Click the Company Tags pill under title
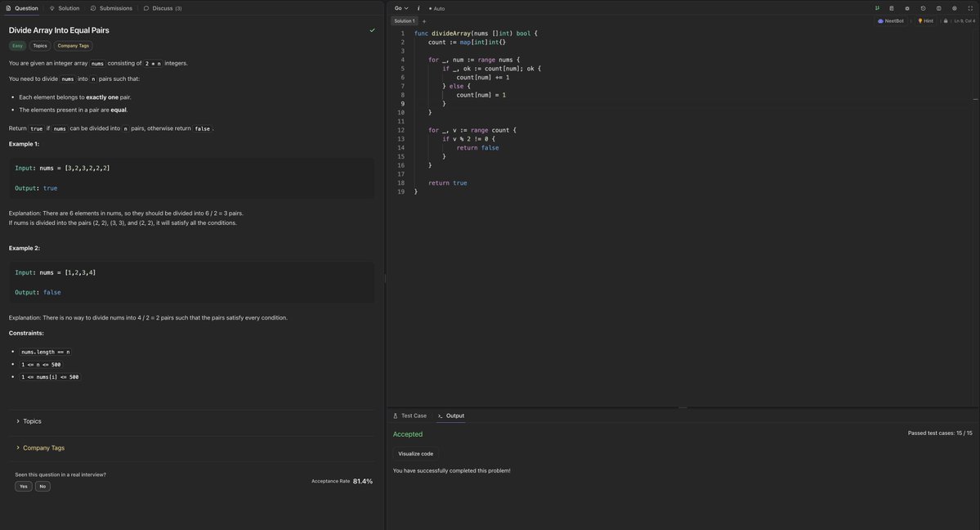The image size is (980, 530). tap(73, 46)
